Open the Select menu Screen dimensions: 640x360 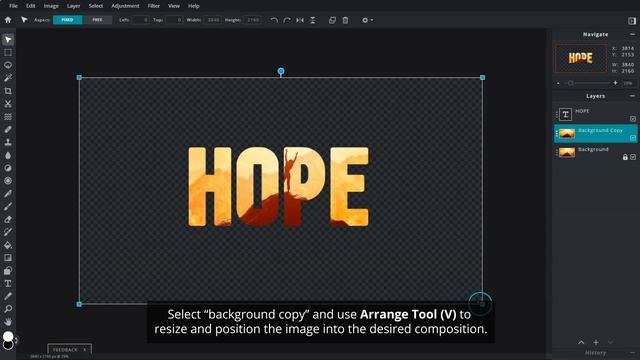click(x=96, y=6)
